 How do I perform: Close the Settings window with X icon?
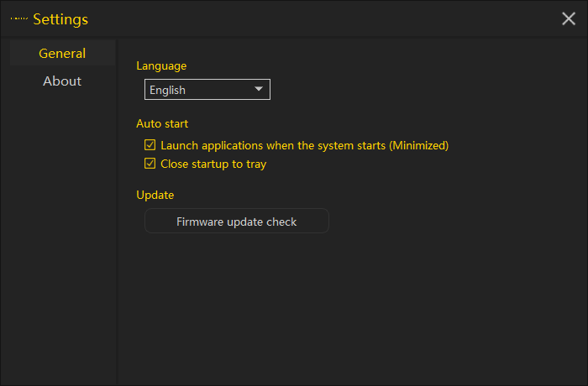(569, 19)
